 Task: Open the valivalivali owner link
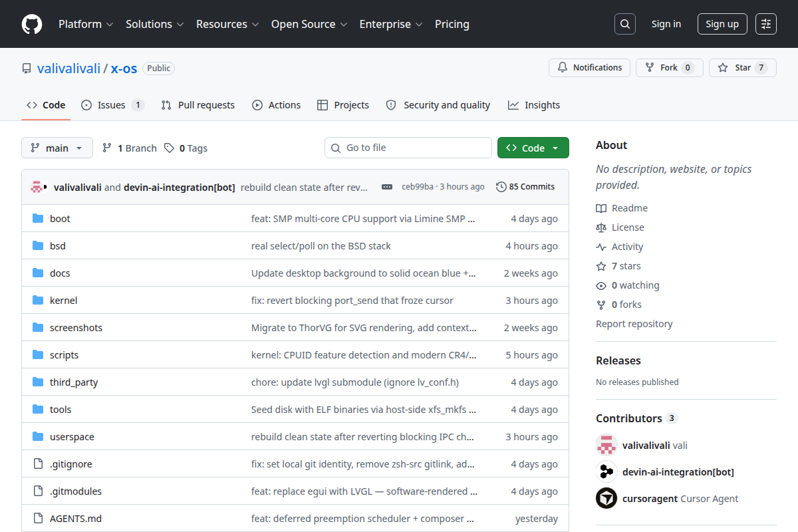(68, 68)
